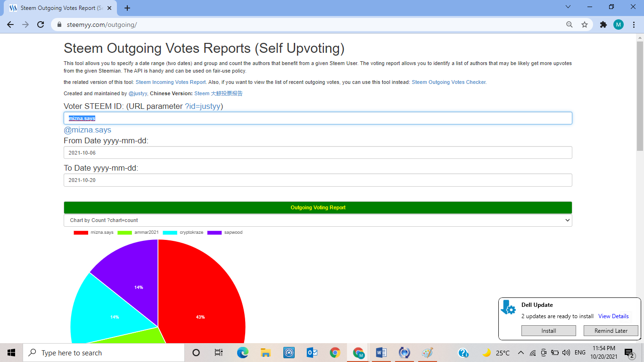Go forward with the browser arrow

(x=25, y=25)
